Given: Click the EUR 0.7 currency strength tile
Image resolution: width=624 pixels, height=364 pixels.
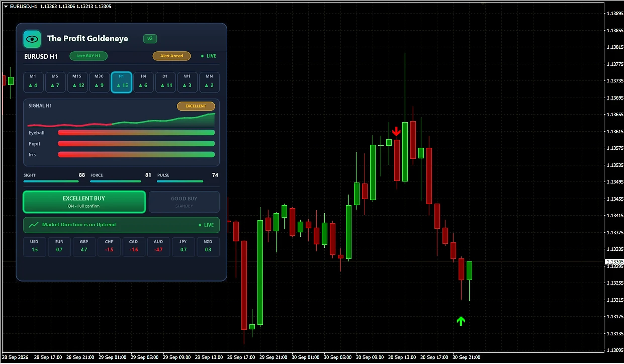Looking at the screenshot, I should coord(59,247).
